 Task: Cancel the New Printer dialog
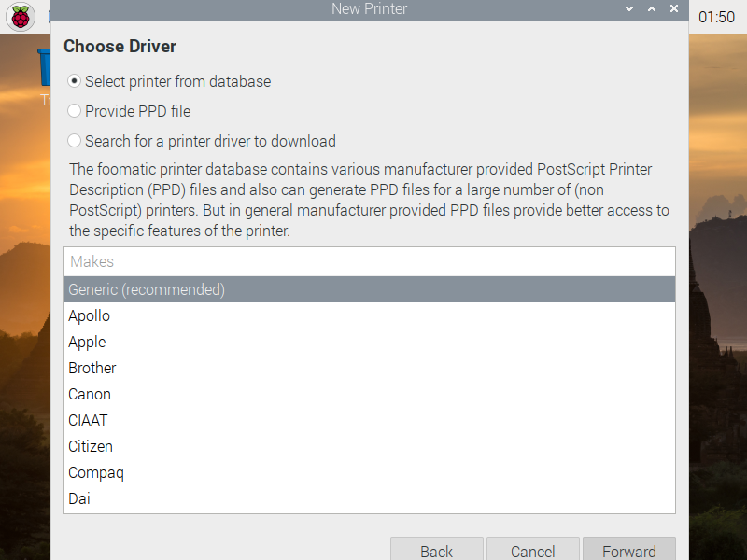click(533, 550)
